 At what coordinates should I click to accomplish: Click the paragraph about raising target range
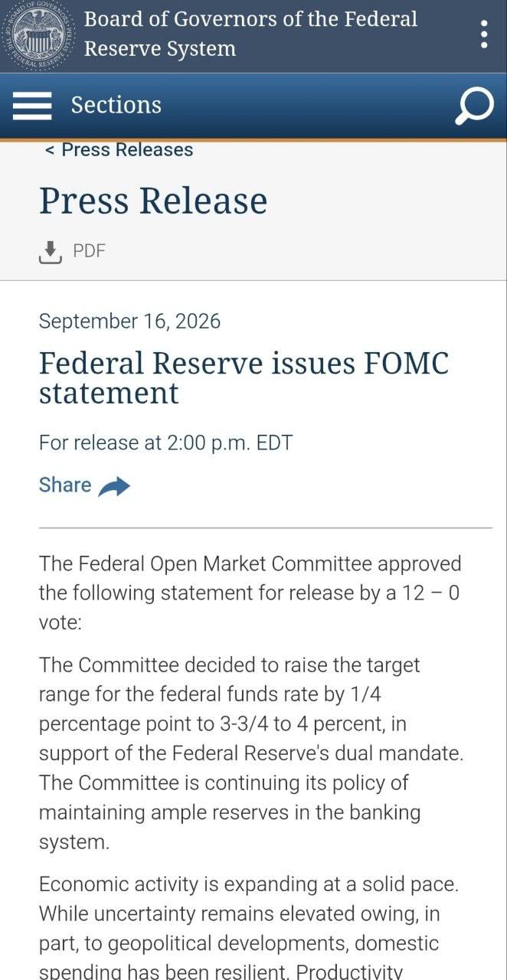[251, 753]
